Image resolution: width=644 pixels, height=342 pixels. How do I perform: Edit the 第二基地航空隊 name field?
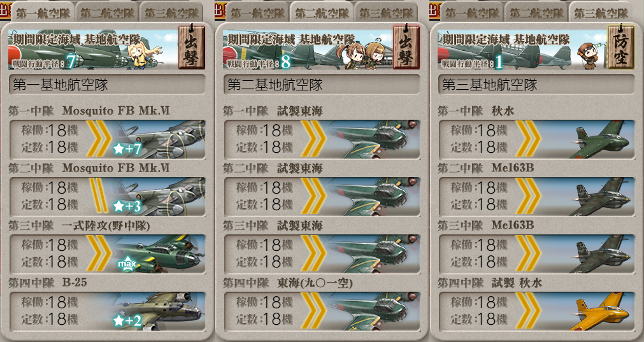coord(322,85)
